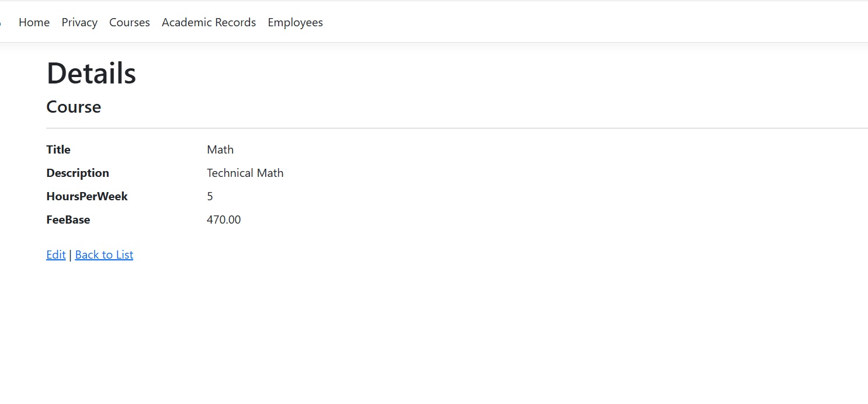Click the Course subheading
868x404 pixels.
(x=74, y=107)
